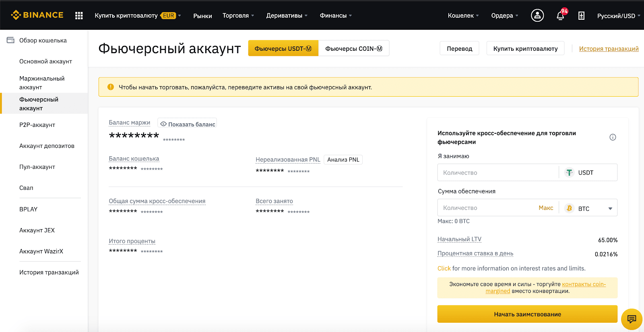Screen dimensions: 644x332
Task: Click the USDT Tether coin icon
Action: [569, 172]
